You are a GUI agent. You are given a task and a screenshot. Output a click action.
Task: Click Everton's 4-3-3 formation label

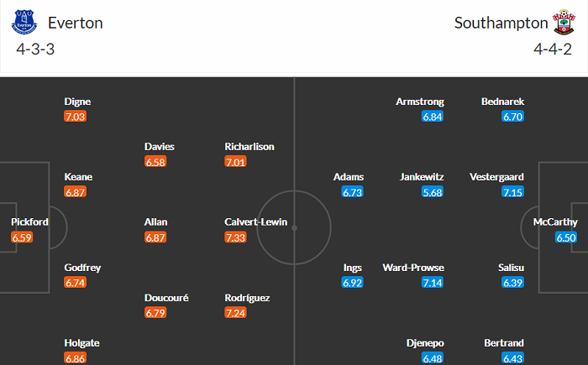tap(35, 49)
